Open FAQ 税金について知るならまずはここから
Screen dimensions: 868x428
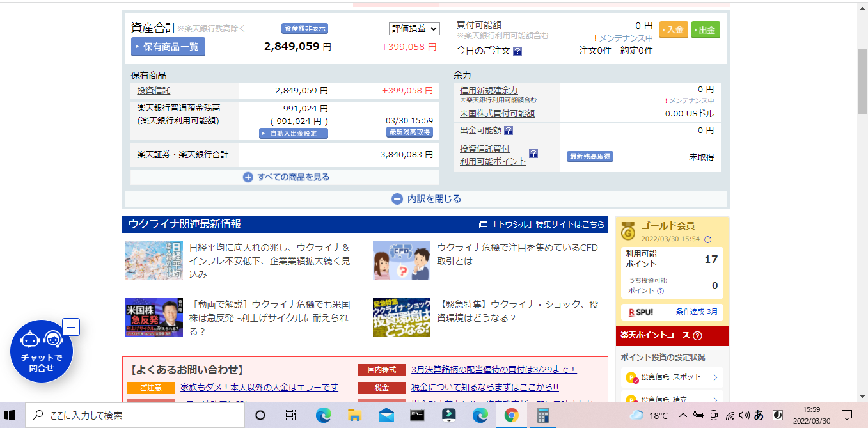coord(485,388)
